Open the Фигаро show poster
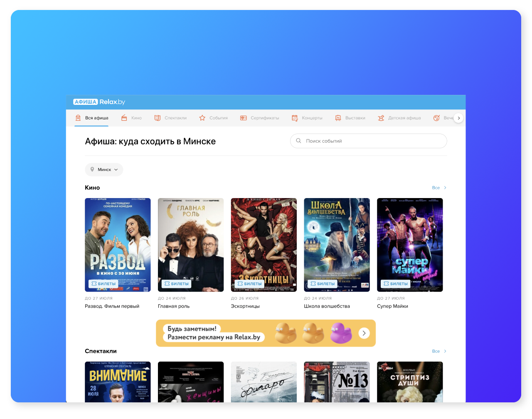 click(x=264, y=382)
